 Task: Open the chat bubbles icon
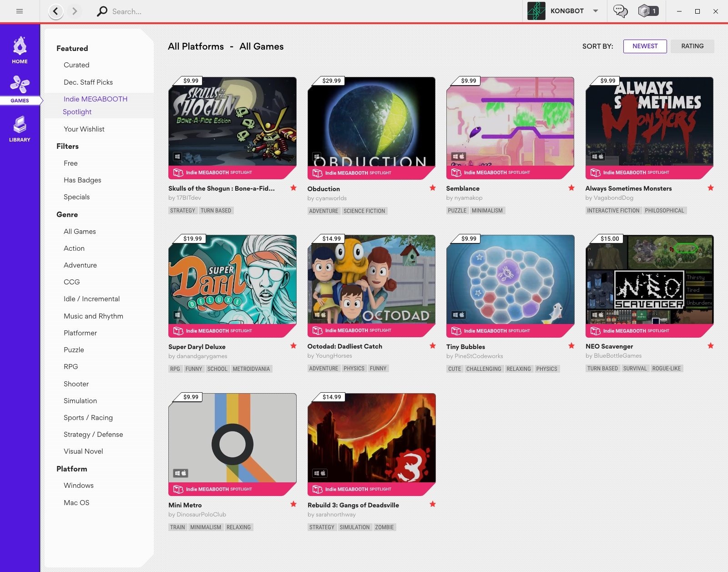click(x=620, y=11)
